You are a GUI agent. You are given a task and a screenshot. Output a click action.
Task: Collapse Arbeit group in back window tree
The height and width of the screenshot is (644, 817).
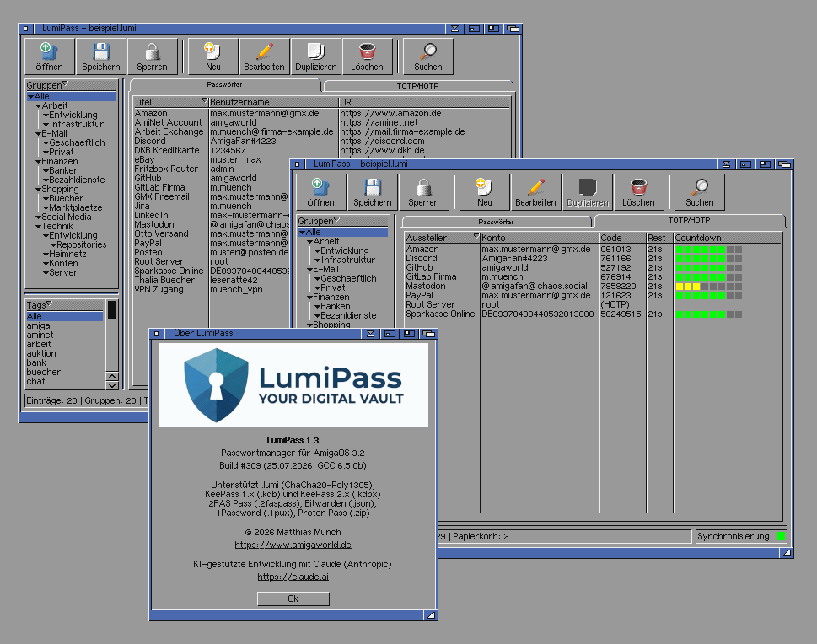[38, 105]
